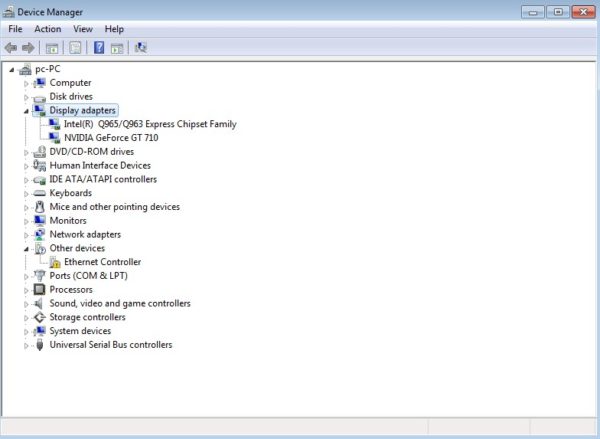600x439 pixels.
Task: Click the Keyboards category icon
Action: click(x=40, y=193)
